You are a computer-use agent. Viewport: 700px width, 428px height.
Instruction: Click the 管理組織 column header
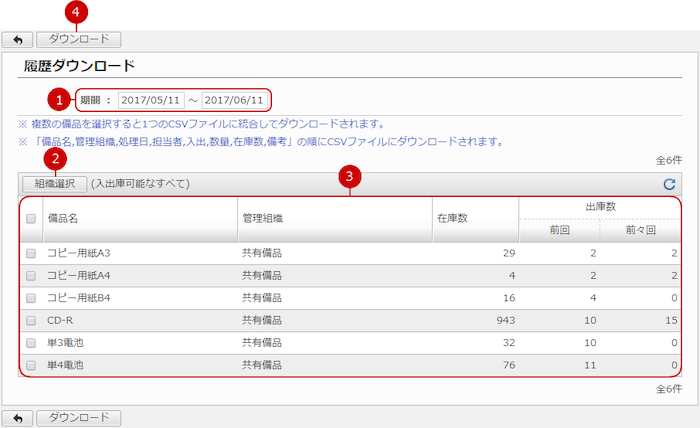click(x=262, y=219)
